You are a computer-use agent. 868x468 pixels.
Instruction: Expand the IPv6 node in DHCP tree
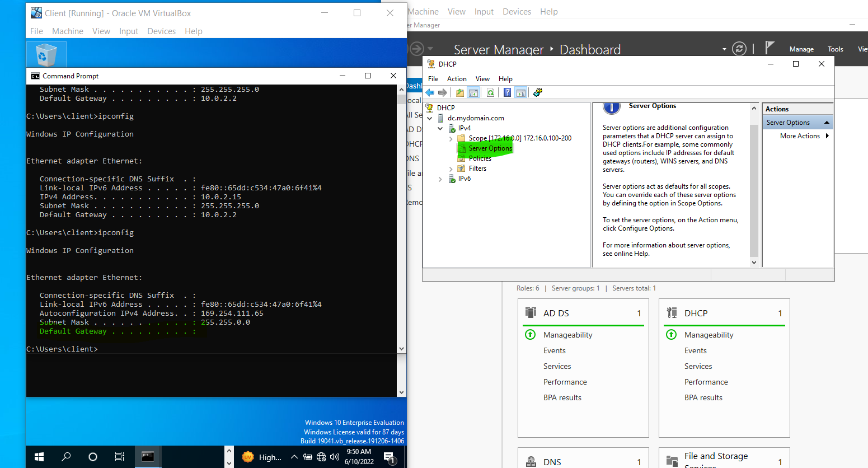440,179
